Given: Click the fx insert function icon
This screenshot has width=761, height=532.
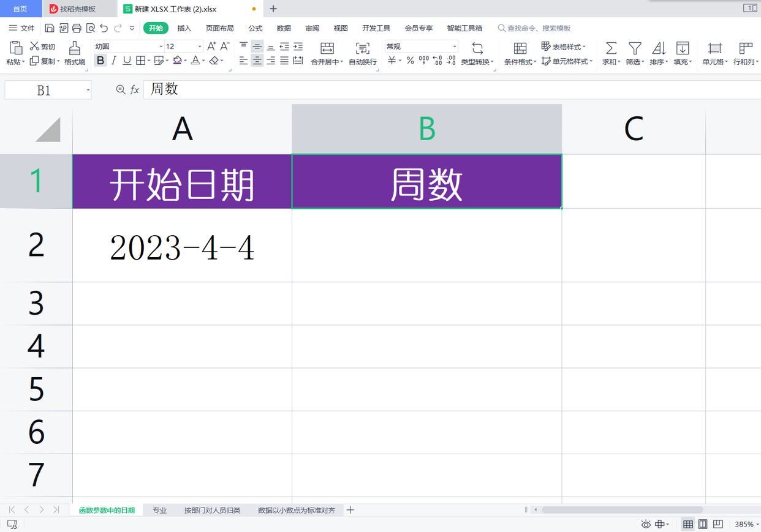Looking at the screenshot, I should pos(135,90).
